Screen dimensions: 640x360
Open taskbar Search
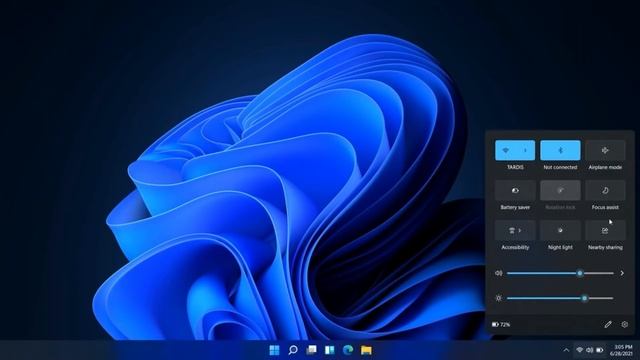pyautogui.click(x=293, y=350)
